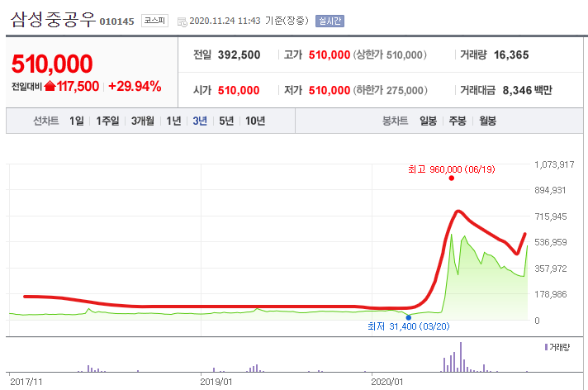Click the 최고 960,000 (06/19) label
Image resolution: width=588 pixels, height=390 pixels.
452,169
